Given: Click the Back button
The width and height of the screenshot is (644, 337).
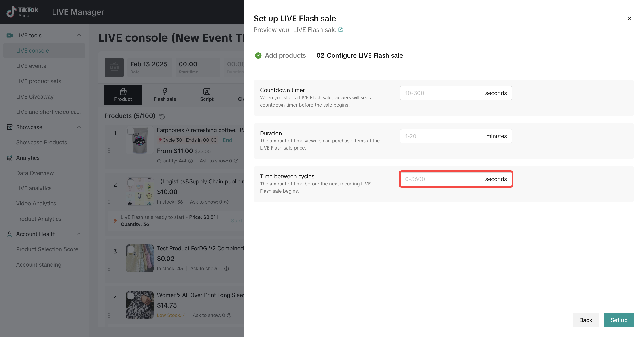Looking at the screenshot, I should 585,320.
